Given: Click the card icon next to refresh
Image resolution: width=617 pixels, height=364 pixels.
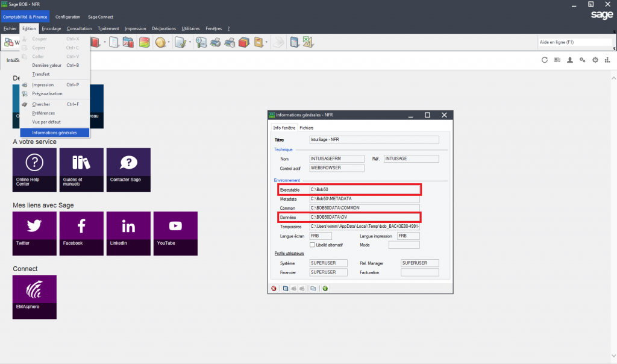Looking at the screenshot, I should 557,60.
